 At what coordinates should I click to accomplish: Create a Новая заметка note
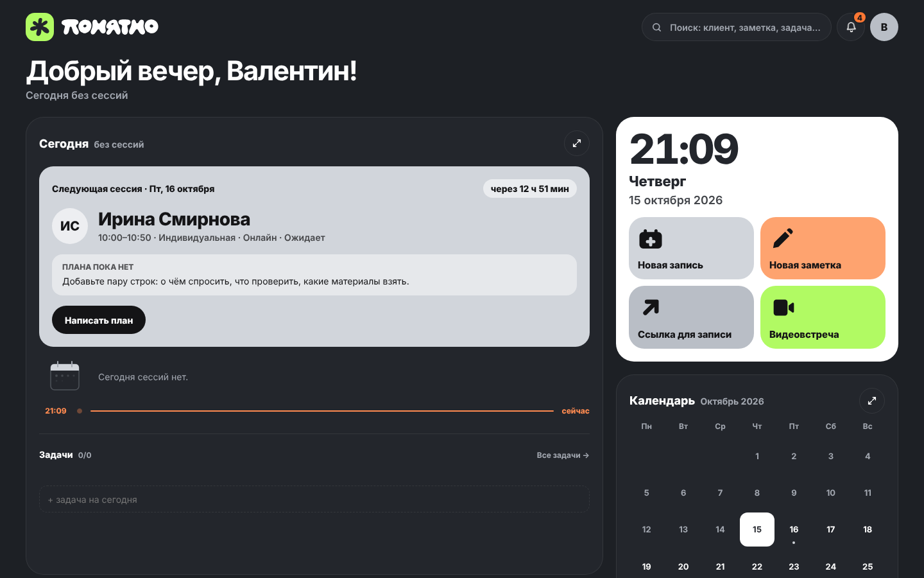pos(823,248)
